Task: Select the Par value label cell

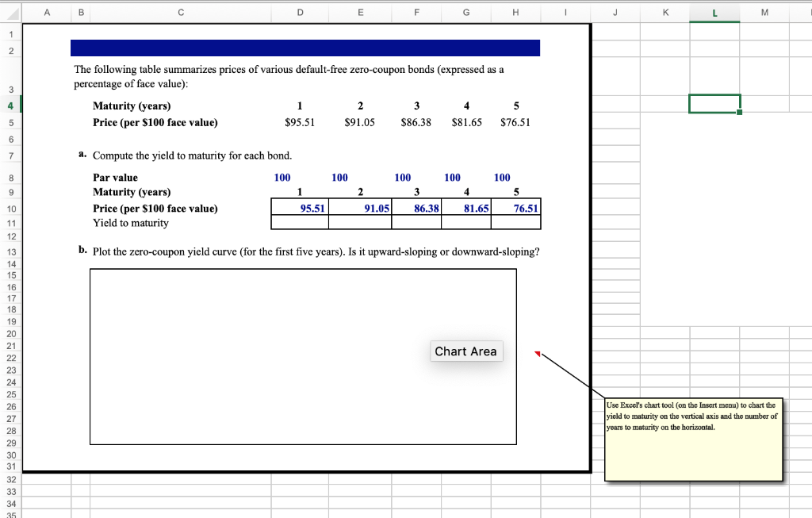Action: click(x=116, y=177)
